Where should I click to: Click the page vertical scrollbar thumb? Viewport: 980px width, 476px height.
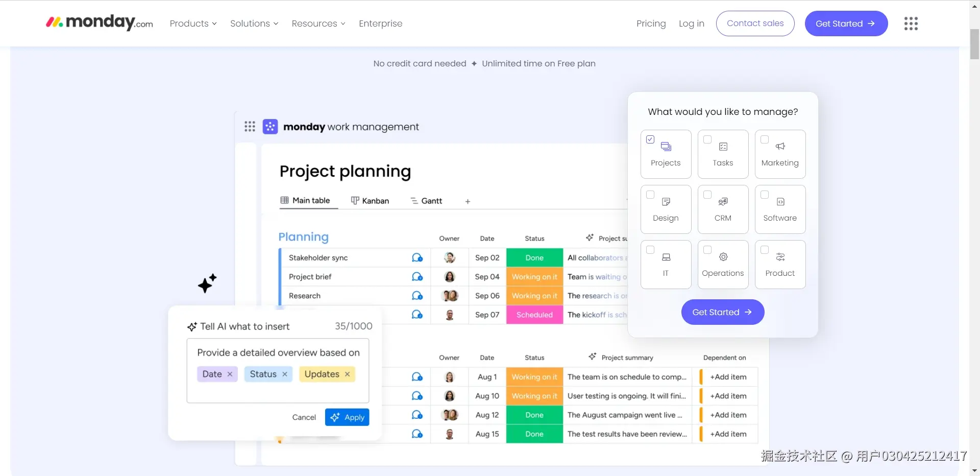(974, 44)
